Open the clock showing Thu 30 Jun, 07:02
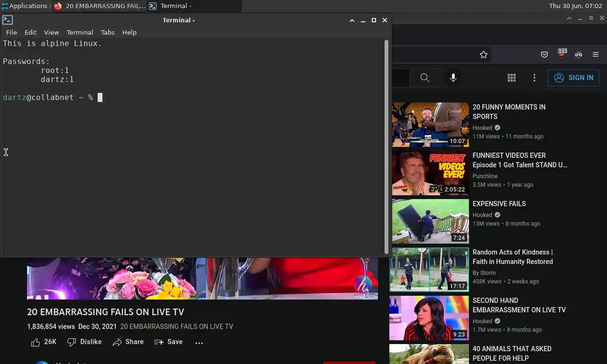 (575, 6)
